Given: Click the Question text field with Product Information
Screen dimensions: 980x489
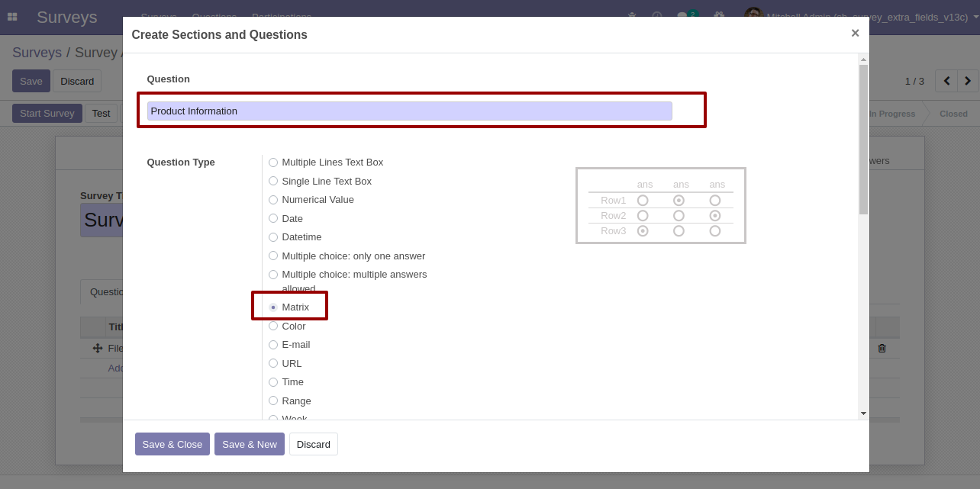Looking at the screenshot, I should [x=409, y=111].
